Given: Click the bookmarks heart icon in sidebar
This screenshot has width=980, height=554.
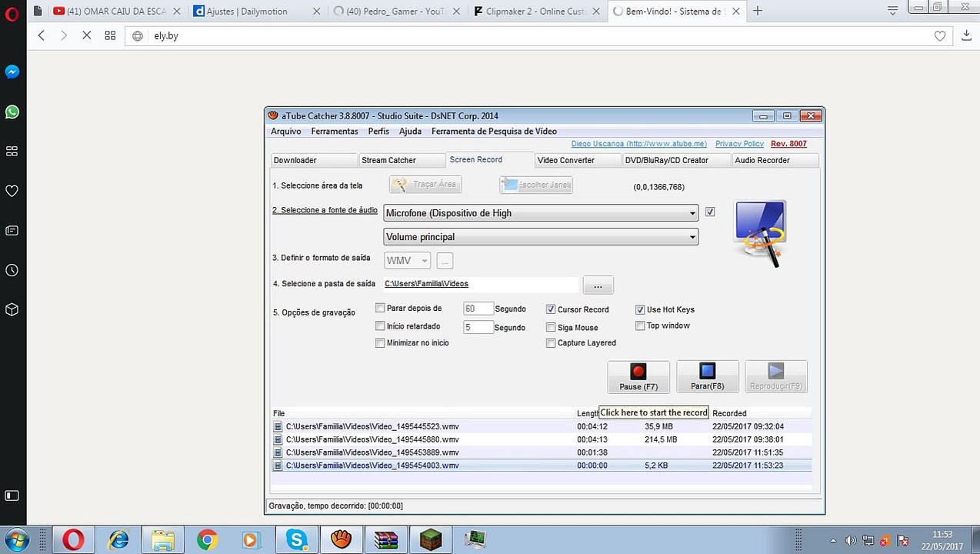Looking at the screenshot, I should pyautogui.click(x=12, y=190).
